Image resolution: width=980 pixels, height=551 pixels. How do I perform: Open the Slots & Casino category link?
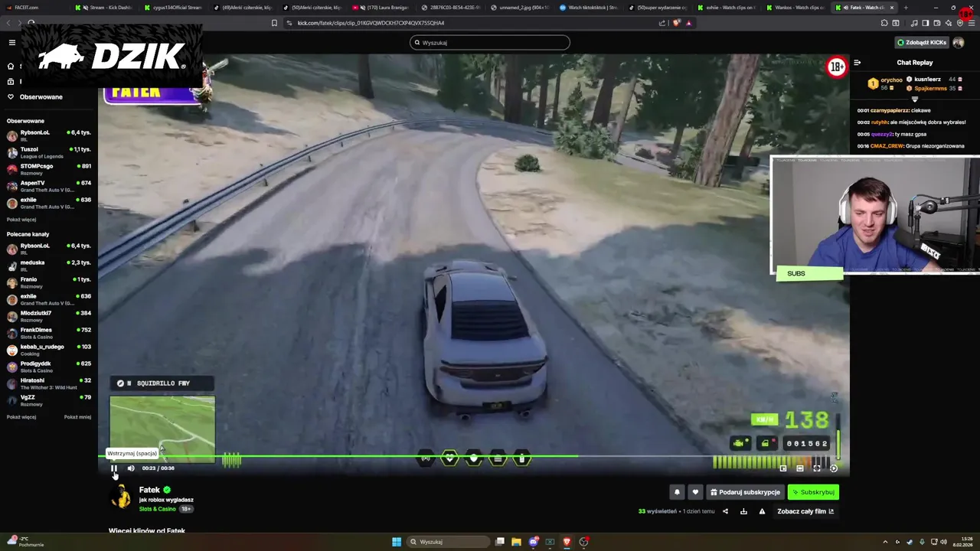[158, 509]
